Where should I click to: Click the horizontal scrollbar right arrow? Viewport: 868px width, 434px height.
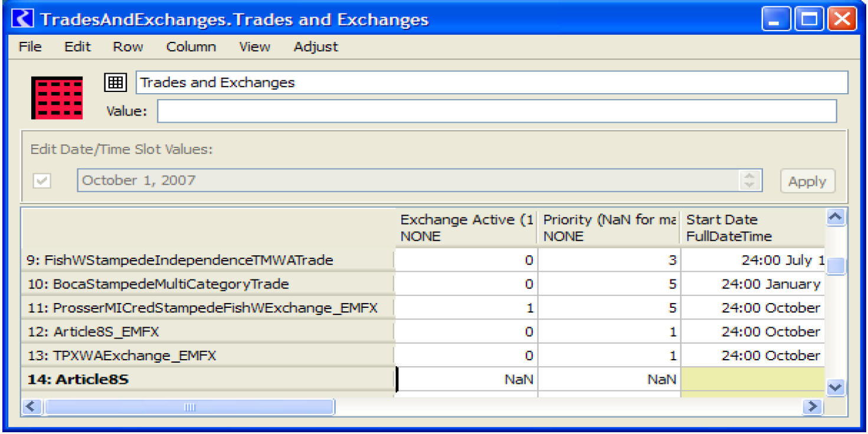click(813, 406)
